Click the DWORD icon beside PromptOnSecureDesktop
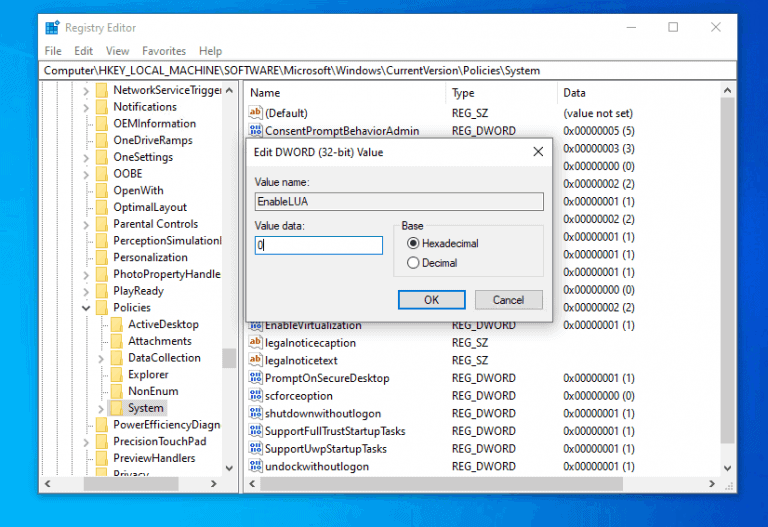 tap(255, 378)
